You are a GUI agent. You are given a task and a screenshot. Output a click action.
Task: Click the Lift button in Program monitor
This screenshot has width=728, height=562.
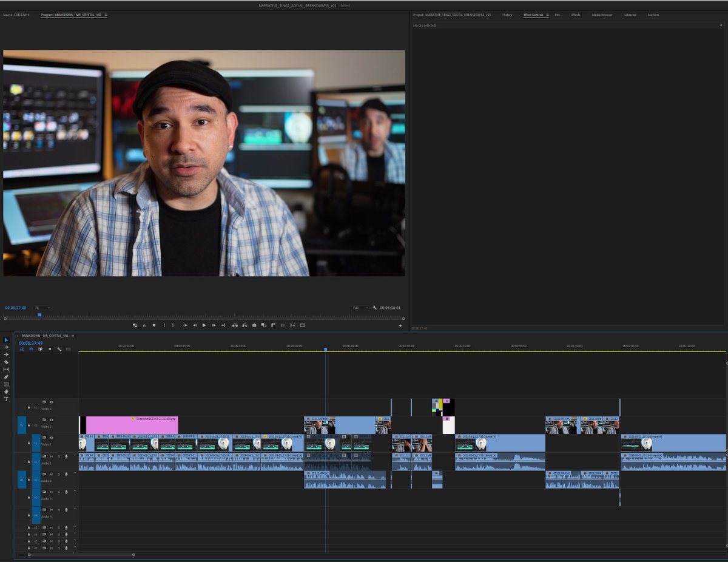[234, 325]
